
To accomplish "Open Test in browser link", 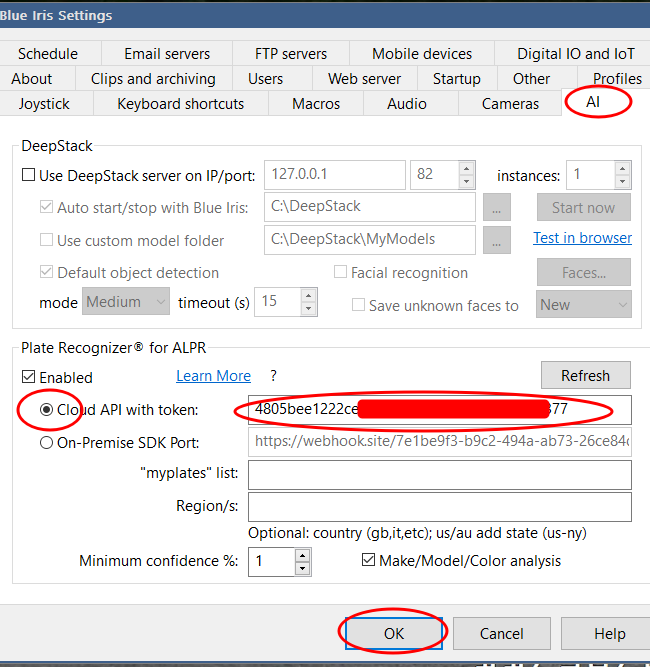I will 582,238.
